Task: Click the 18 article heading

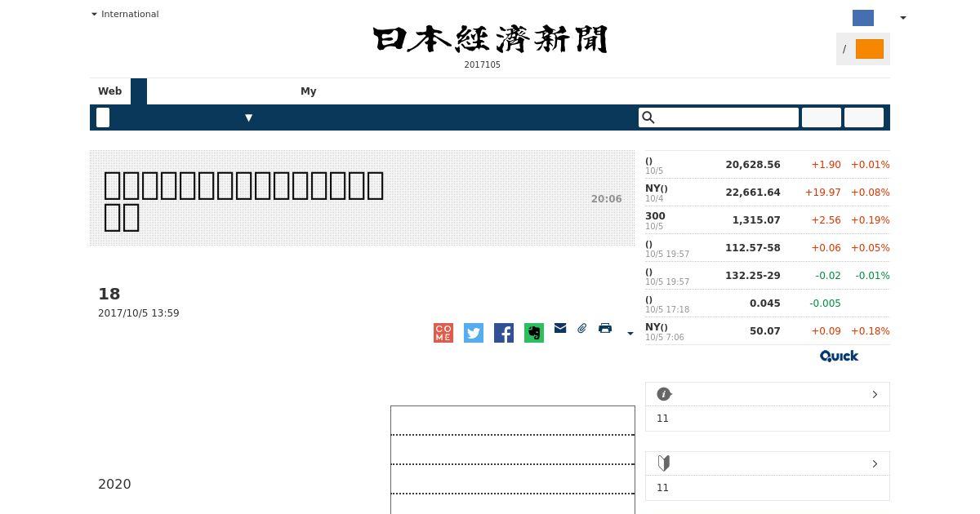Action: (109, 294)
